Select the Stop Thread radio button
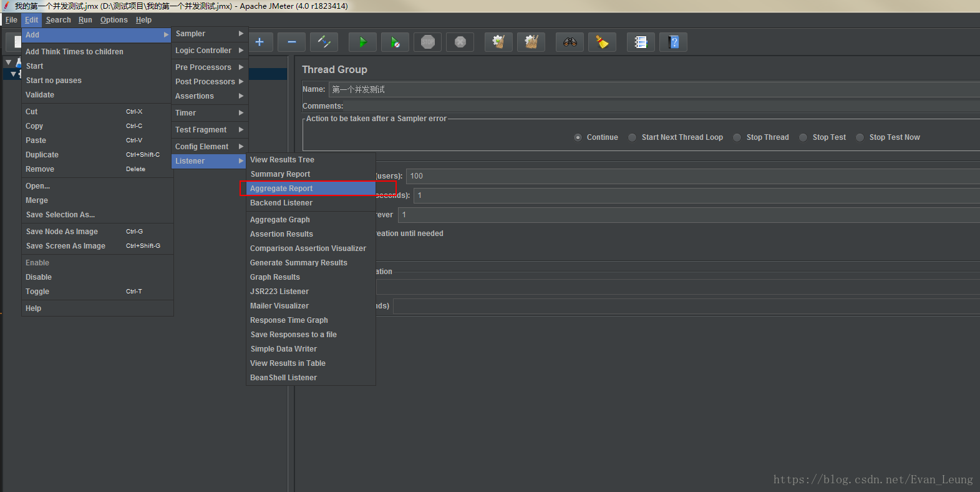980x492 pixels. (x=737, y=137)
